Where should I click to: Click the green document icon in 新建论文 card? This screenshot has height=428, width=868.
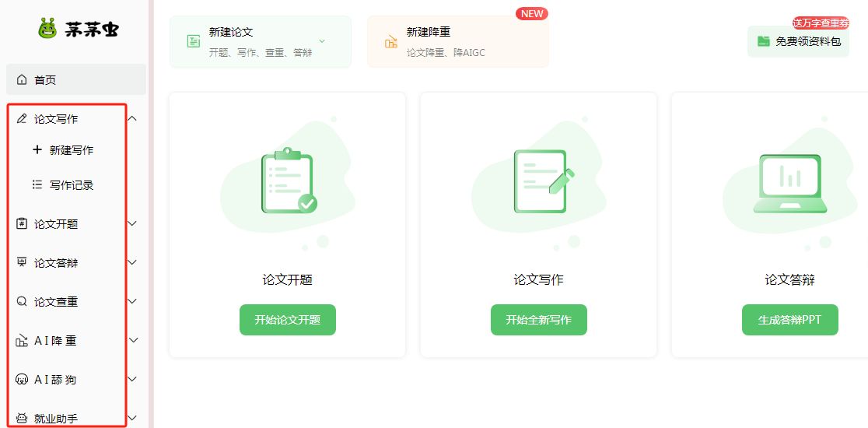tap(193, 41)
